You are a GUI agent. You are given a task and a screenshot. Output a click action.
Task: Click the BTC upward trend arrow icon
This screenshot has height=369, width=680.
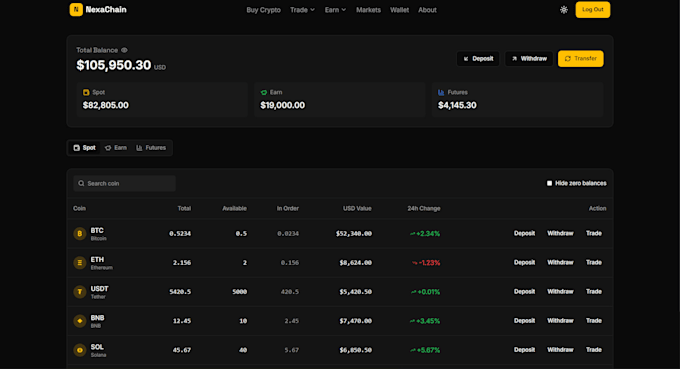[x=412, y=234]
